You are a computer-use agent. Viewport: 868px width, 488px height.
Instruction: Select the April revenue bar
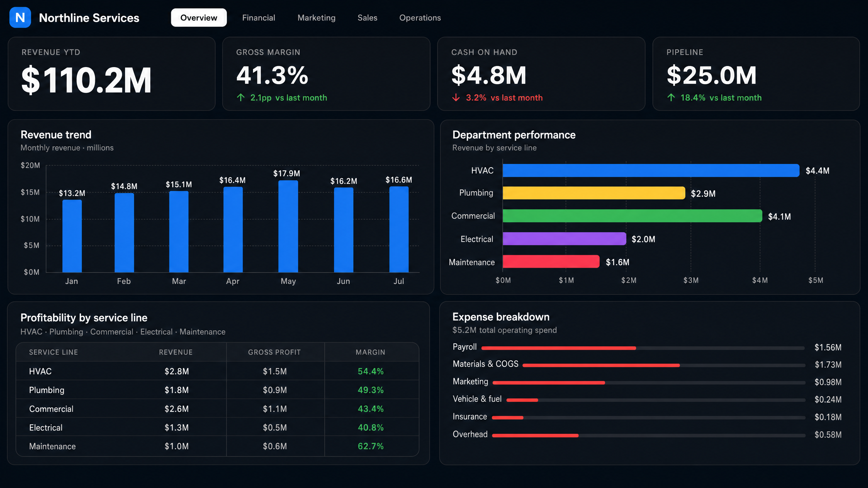pyautogui.click(x=233, y=229)
